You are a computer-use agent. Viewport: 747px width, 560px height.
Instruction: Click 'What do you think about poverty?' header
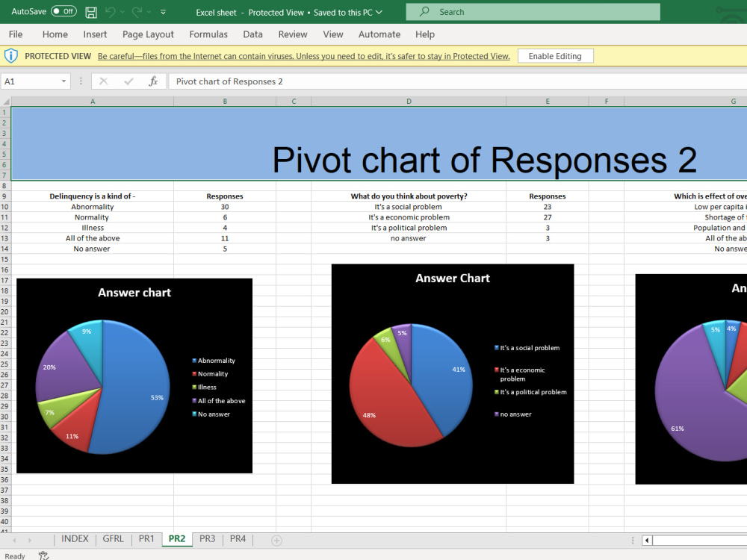(x=409, y=196)
